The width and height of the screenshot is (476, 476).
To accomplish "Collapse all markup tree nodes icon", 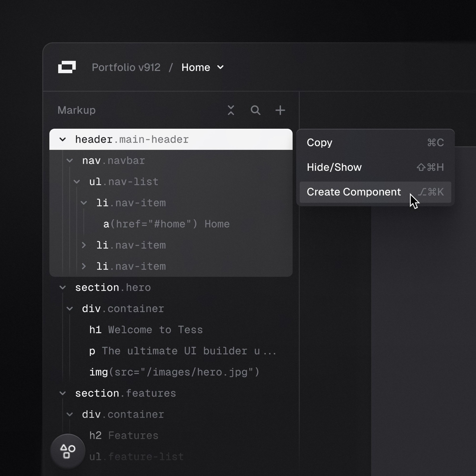I will [231, 110].
